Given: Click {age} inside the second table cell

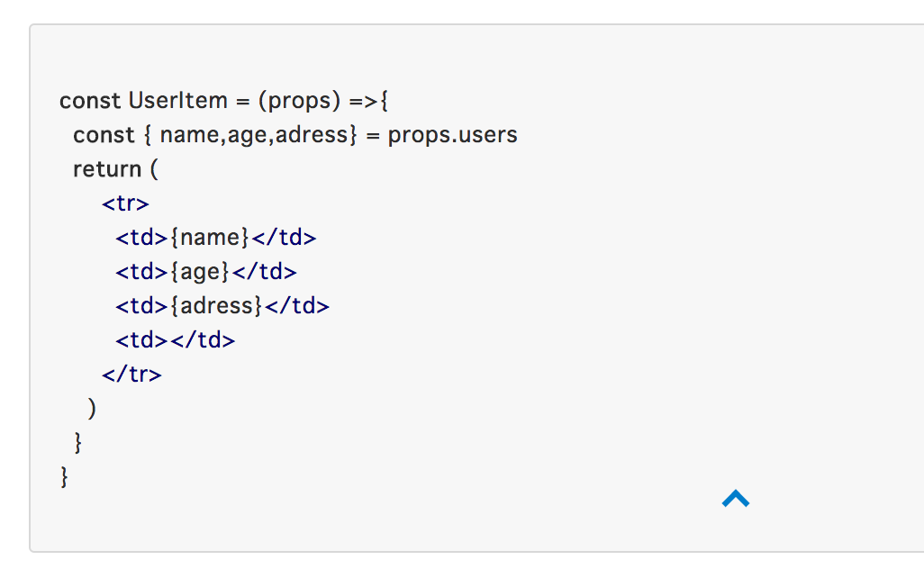Looking at the screenshot, I should click(200, 272).
